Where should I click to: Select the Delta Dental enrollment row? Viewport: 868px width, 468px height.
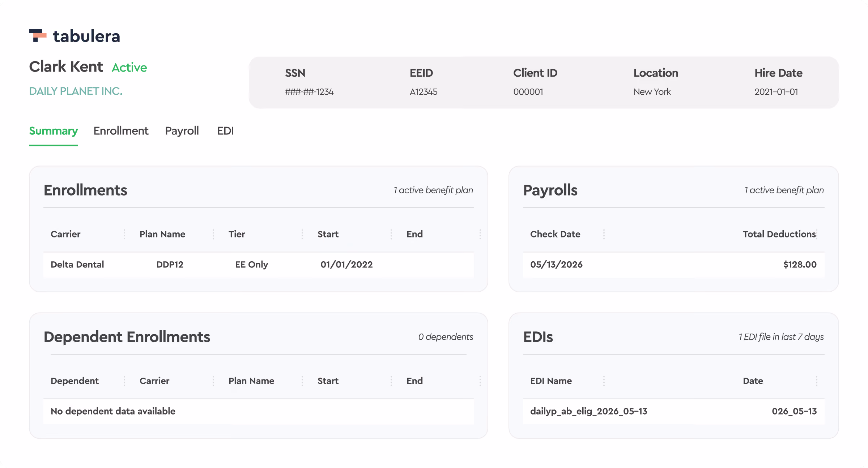[259, 265]
